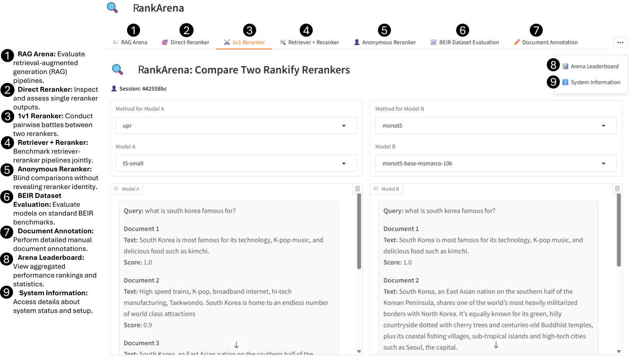The image size is (644, 362).
Task: Select the 1v1 Reranker tab
Action: point(244,42)
